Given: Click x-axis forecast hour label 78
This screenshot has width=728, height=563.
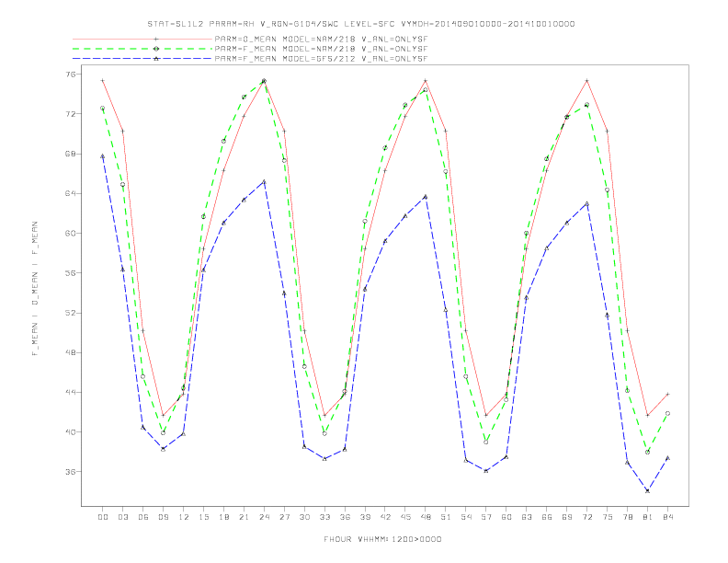Looking at the screenshot, I should tap(628, 517).
